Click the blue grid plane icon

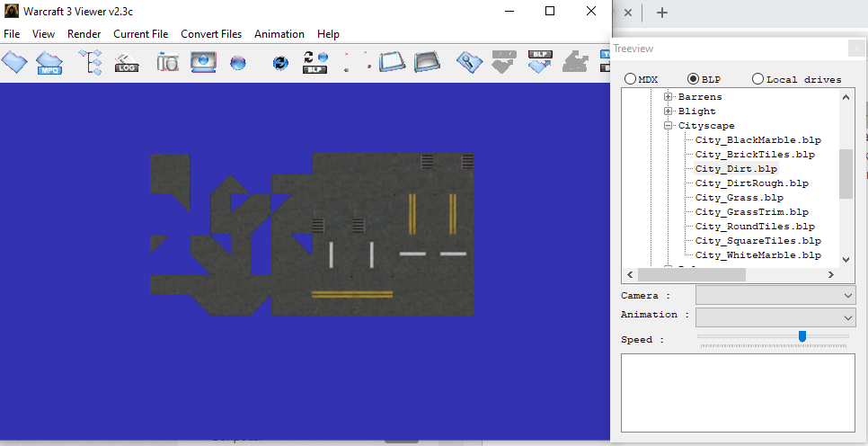coord(393,61)
